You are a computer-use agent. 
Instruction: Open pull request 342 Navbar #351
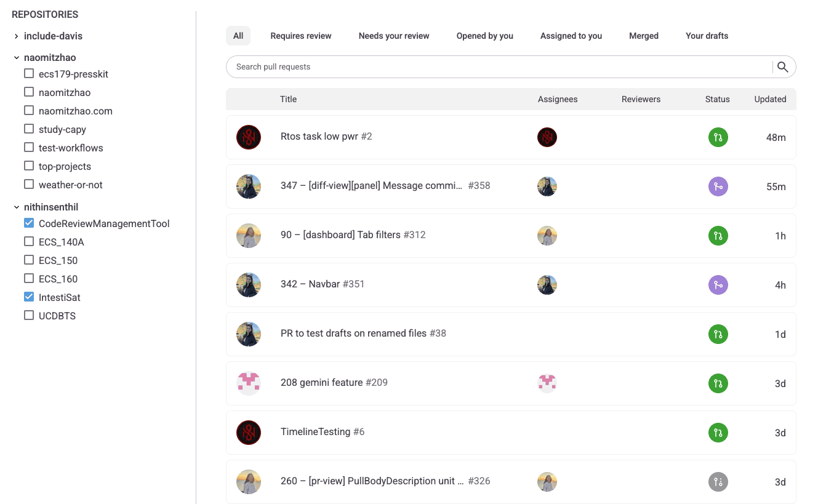click(x=323, y=284)
